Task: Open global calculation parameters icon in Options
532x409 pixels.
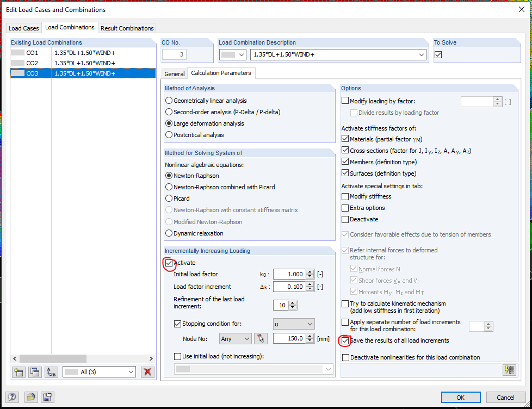Action: pos(509,370)
